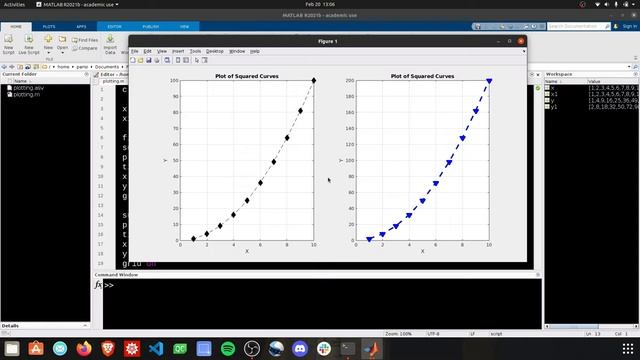Click Import Data in the ribbon
Screen dimensions: 640x360
110,44
